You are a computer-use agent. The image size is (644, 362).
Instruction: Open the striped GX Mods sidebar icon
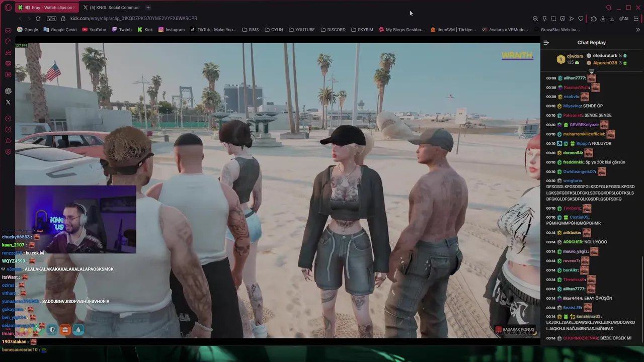point(8,63)
